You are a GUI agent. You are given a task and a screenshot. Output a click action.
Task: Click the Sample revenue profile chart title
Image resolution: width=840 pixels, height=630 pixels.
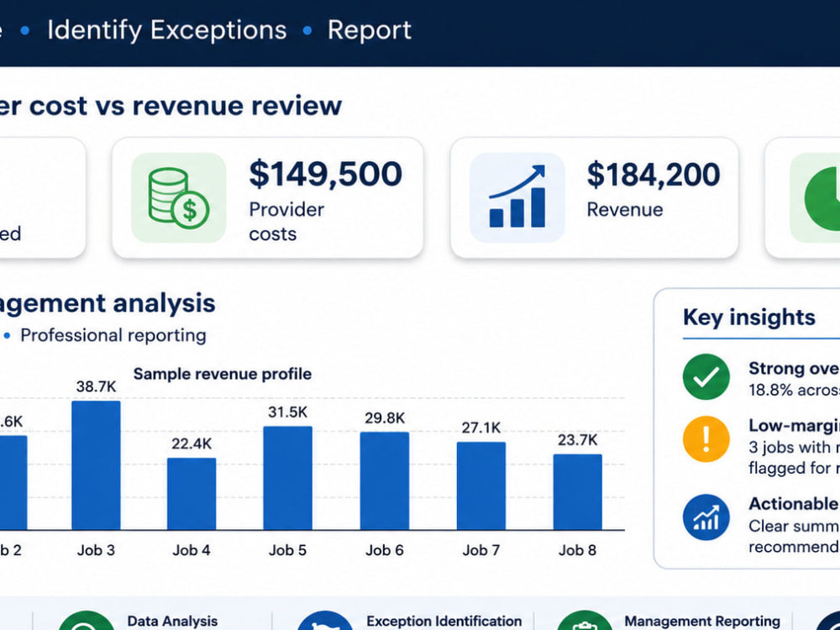223,374
